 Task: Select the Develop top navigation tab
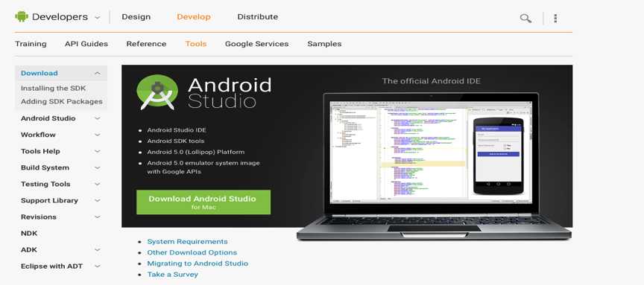(x=194, y=17)
